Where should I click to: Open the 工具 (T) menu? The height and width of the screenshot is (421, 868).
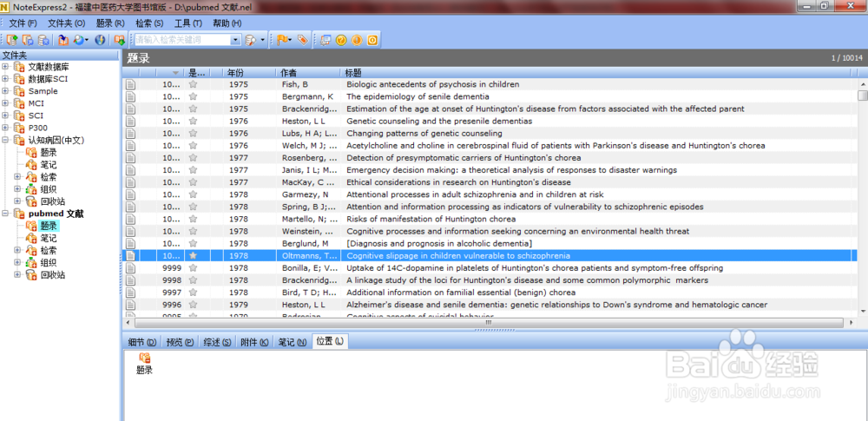point(188,23)
